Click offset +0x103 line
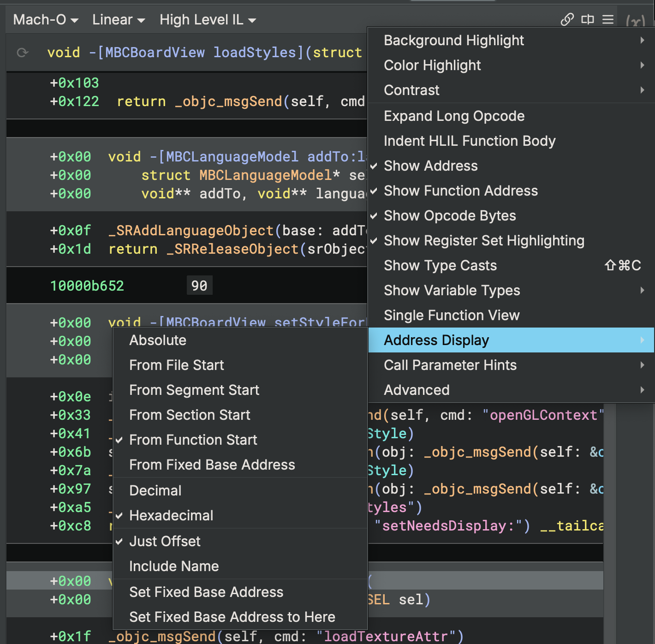Screen dimensions: 655x644 [74, 83]
